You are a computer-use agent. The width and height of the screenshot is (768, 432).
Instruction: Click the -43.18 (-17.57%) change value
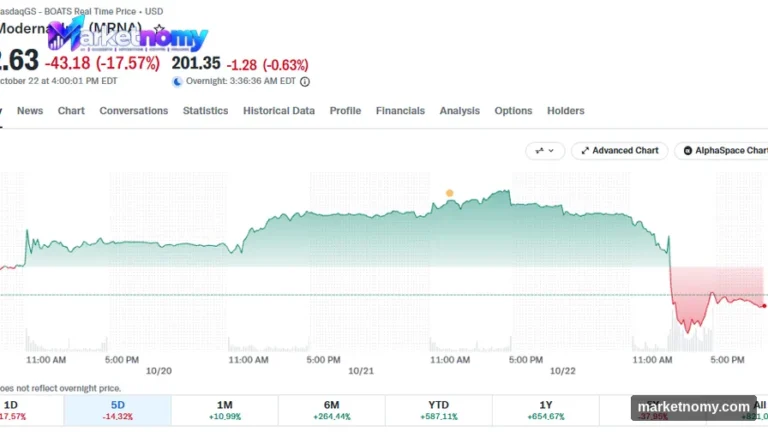pos(102,63)
